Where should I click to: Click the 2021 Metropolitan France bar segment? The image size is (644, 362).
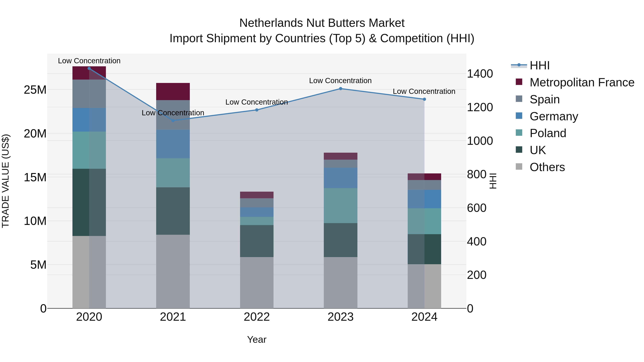tap(173, 92)
